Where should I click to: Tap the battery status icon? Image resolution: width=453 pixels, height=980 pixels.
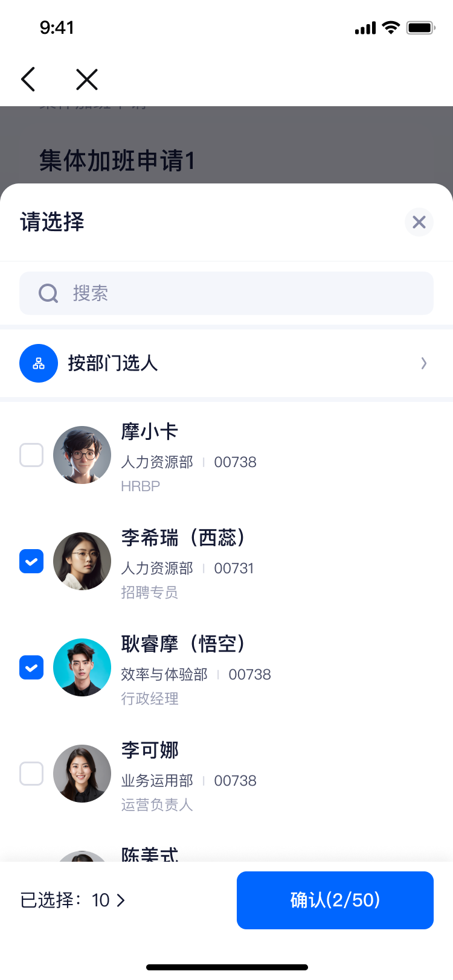420,28
